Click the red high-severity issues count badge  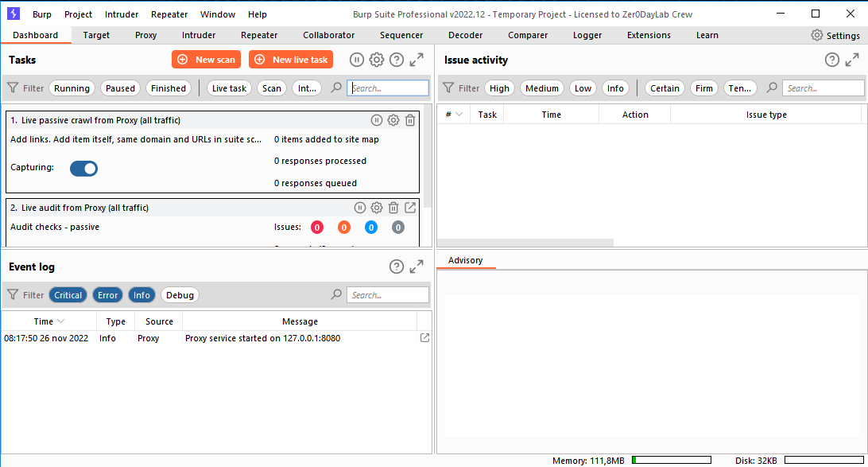click(x=317, y=227)
